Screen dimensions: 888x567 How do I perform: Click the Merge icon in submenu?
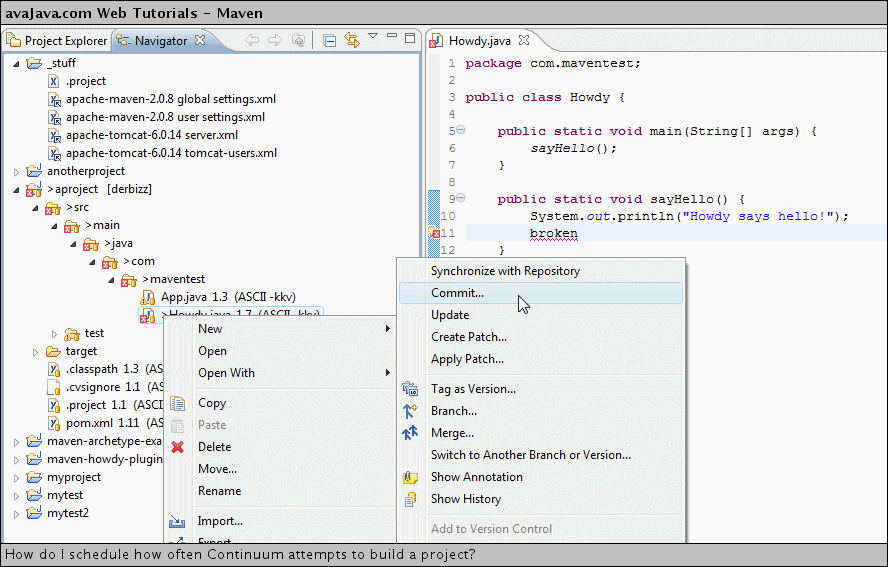(410, 433)
